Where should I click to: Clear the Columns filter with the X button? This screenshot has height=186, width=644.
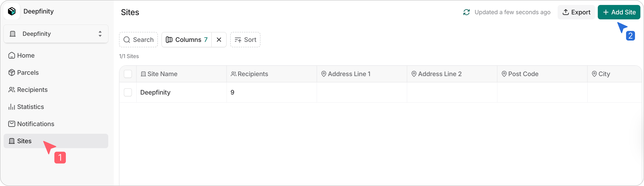point(219,39)
